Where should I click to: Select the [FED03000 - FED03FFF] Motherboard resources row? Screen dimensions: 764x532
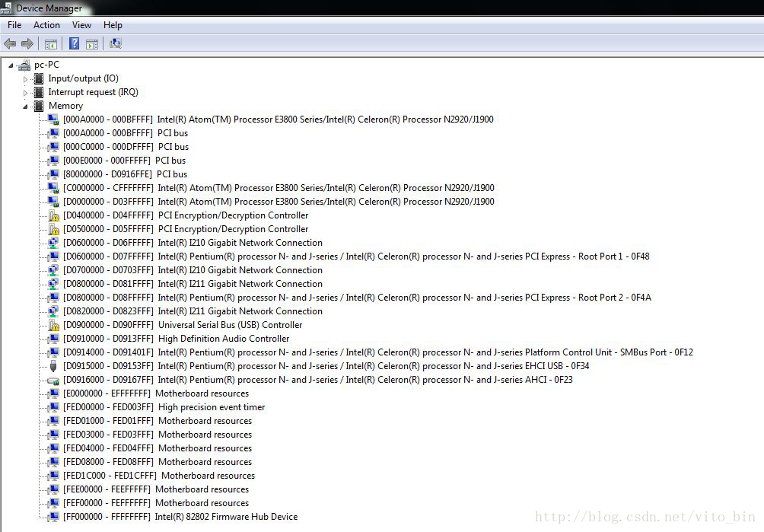pos(158,435)
